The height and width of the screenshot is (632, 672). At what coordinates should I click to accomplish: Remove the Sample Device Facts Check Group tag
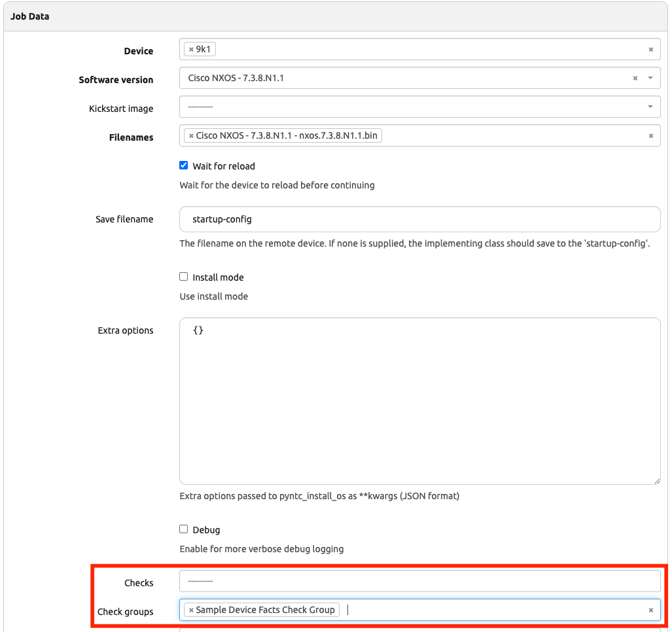pos(190,609)
